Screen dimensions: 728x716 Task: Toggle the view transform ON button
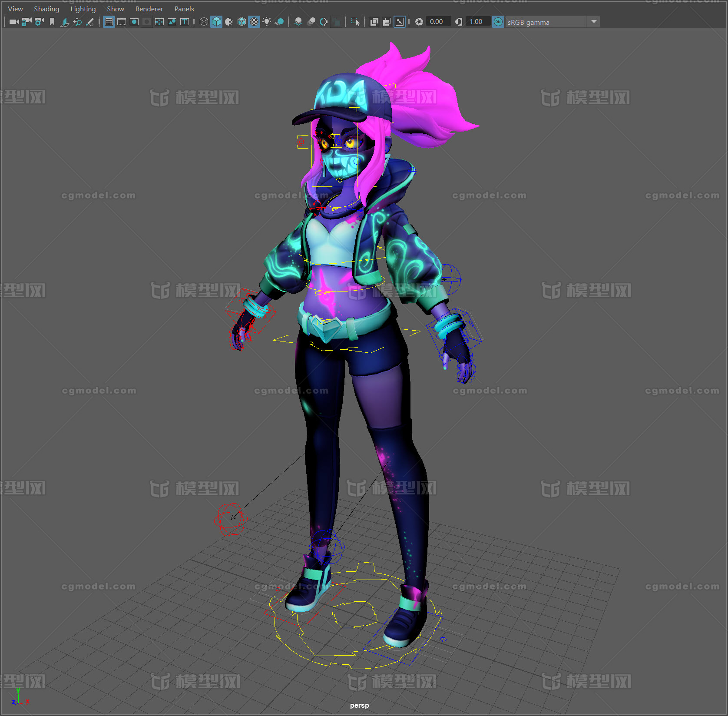tap(498, 22)
